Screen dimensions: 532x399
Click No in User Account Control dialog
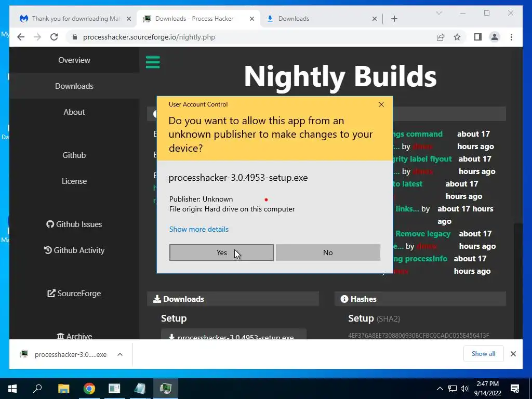pyautogui.click(x=328, y=252)
